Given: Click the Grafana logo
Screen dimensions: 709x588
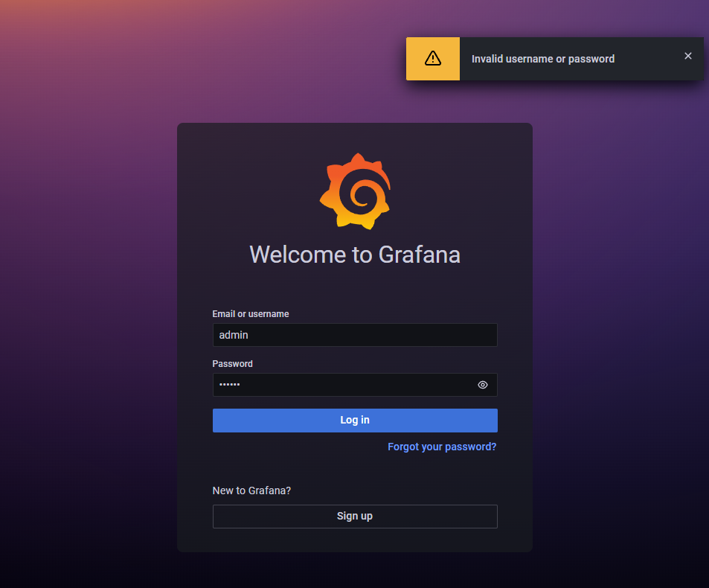Looking at the screenshot, I should point(355,191).
